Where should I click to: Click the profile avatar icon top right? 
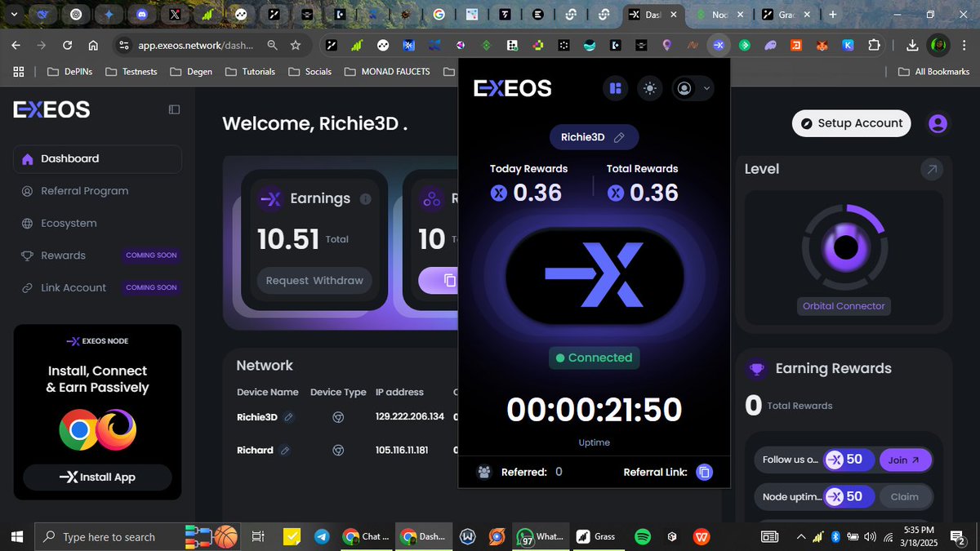(x=937, y=122)
